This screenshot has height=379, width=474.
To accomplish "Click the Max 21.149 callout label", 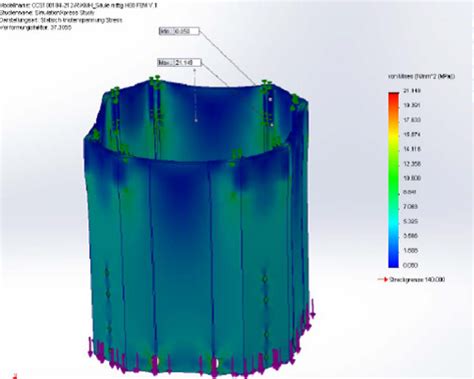I will point(179,62).
